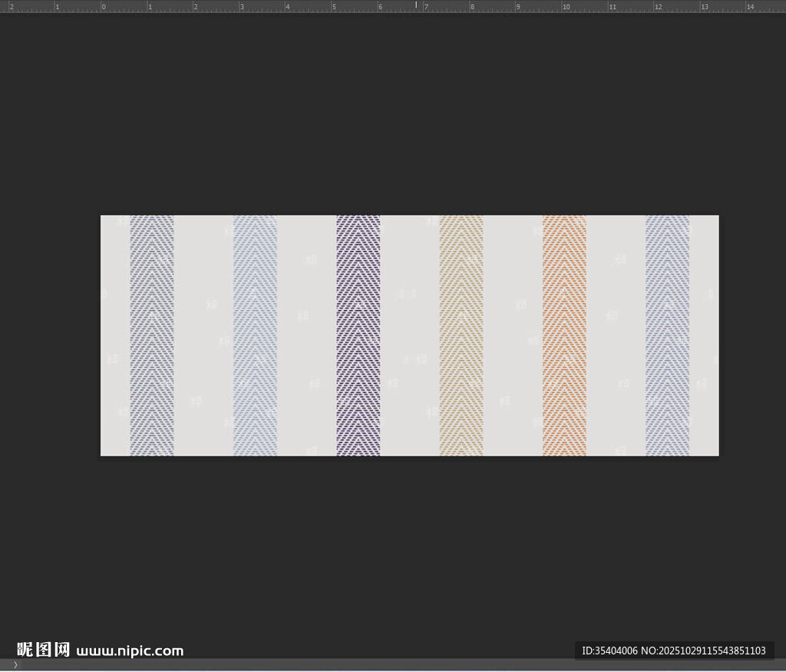Select the orange herringbone stripe
This screenshot has height=672, width=786.
(564, 335)
